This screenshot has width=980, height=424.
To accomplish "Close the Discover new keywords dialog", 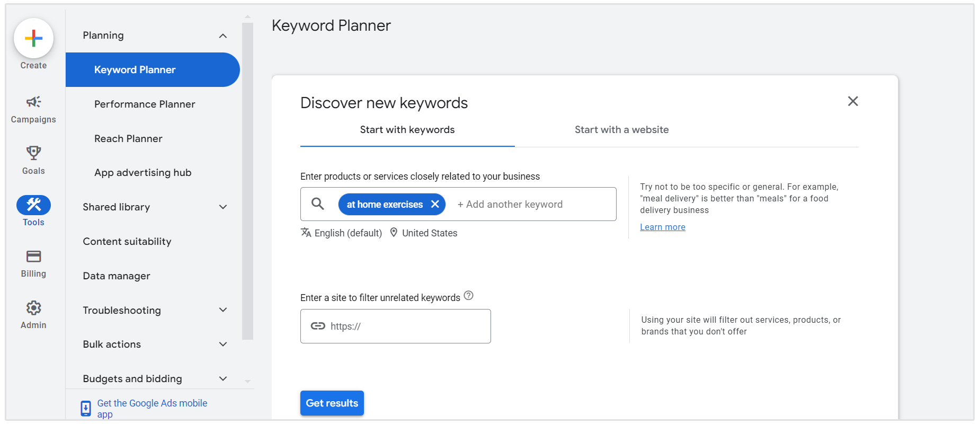I will click(852, 101).
